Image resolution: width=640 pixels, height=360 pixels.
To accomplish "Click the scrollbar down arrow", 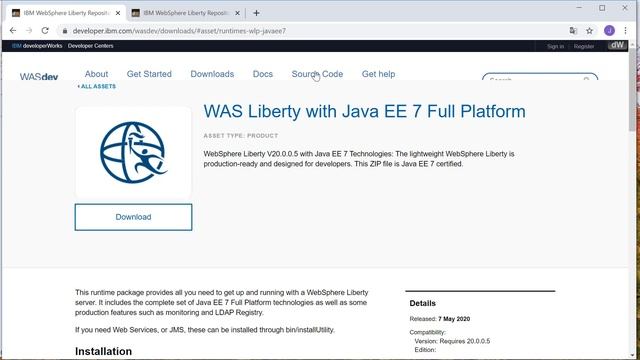I will pyautogui.click(x=633, y=356).
